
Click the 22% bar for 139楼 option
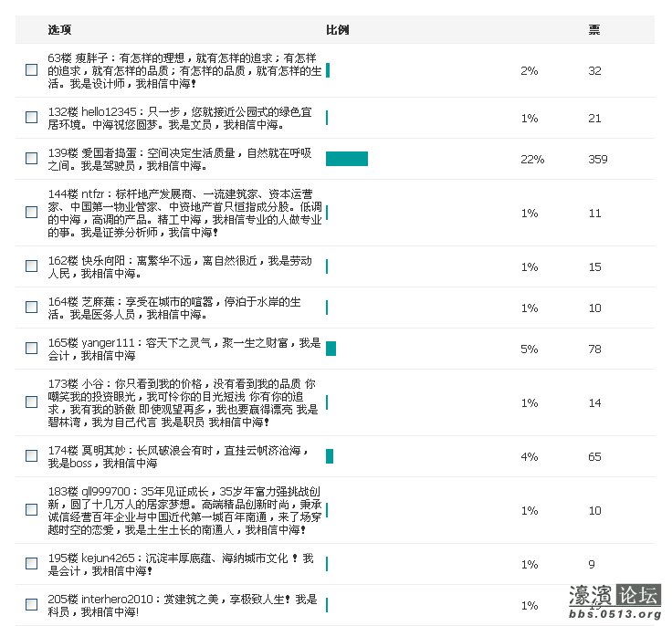coord(347,159)
